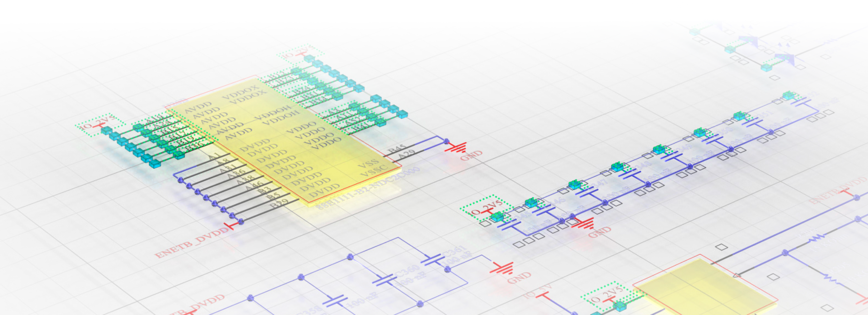Click the junction dot on the wire to the B45 GND
The height and width of the screenshot is (315, 868).
447,141
